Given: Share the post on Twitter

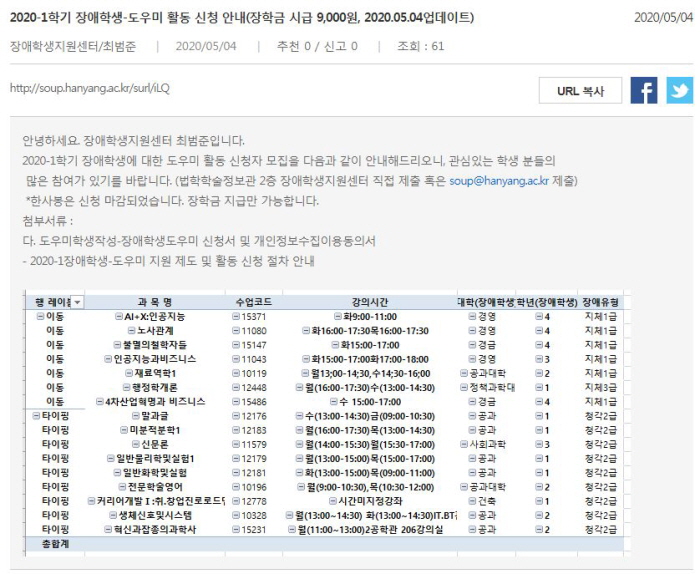Looking at the screenshot, I should pos(680,91).
